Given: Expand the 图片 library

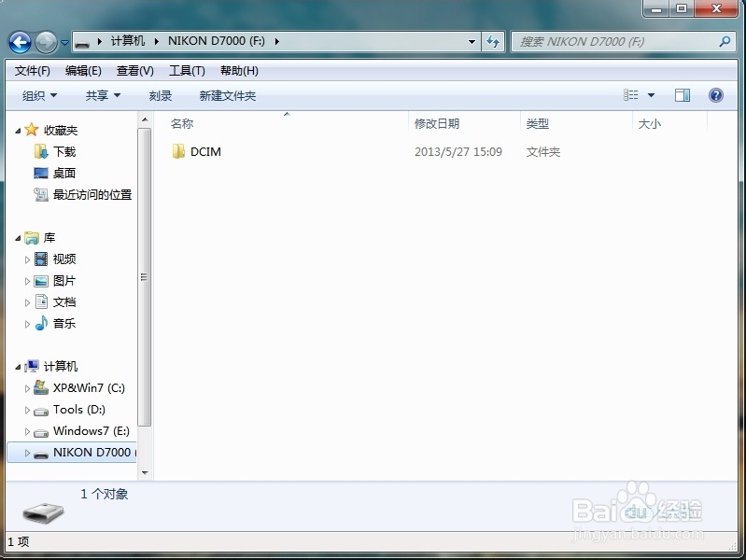Looking at the screenshot, I should [27, 281].
